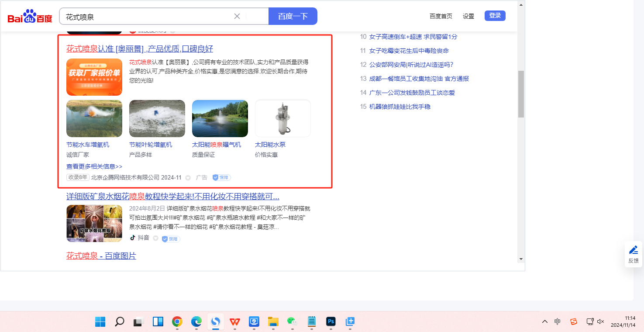Expand the dropdown arrow beside 北京企腾网络技术有限公司
Image resolution: width=644 pixels, height=332 pixels.
(188, 178)
